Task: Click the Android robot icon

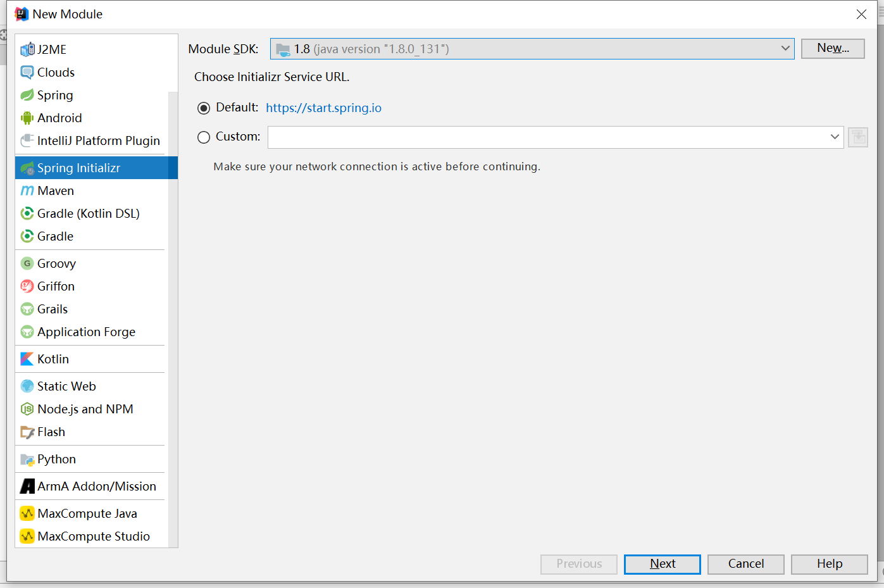Action: point(27,118)
